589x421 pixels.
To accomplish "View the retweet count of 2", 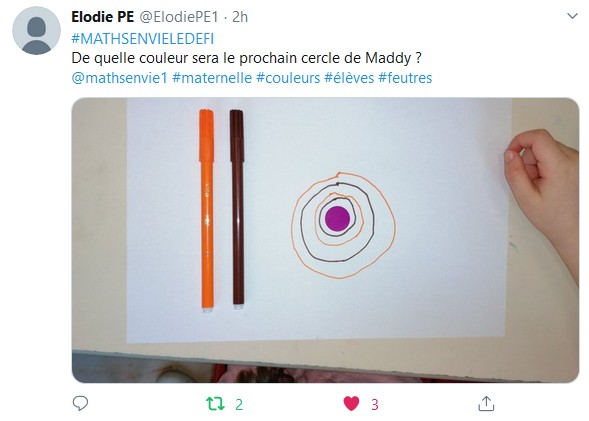I will [239, 404].
